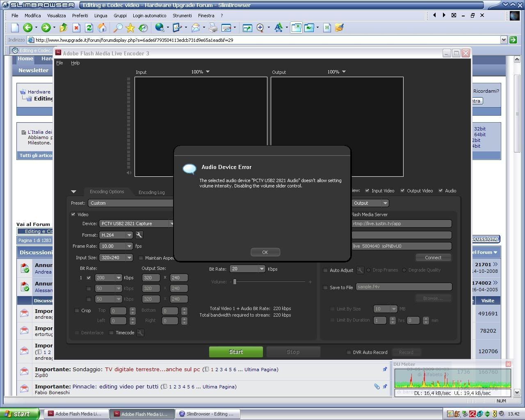Click the form filler checkmark icon
This screenshot has width=525, height=420.
(x=177, y=27)
